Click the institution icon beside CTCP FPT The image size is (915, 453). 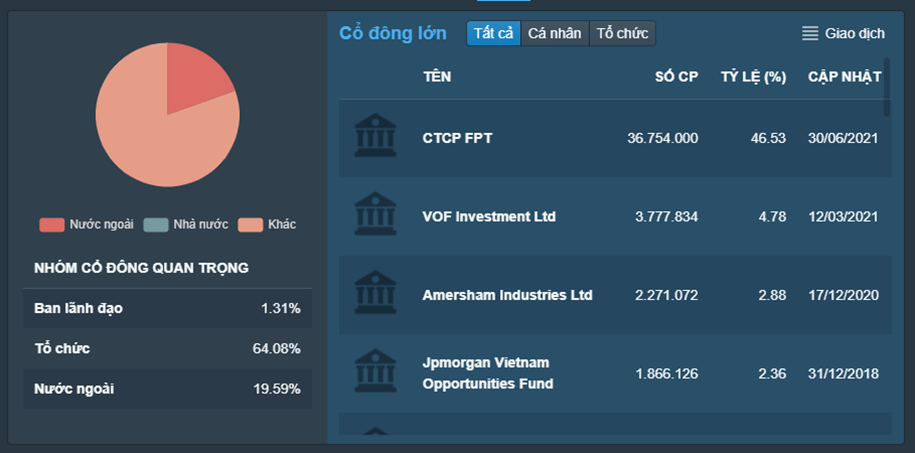point(375,137)
